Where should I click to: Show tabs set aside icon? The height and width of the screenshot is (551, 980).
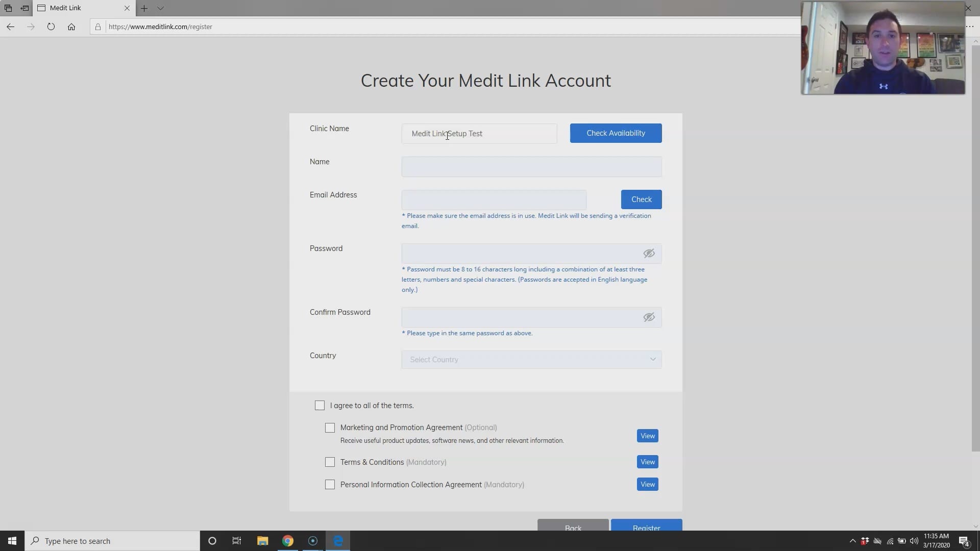[x=8, y=8]
